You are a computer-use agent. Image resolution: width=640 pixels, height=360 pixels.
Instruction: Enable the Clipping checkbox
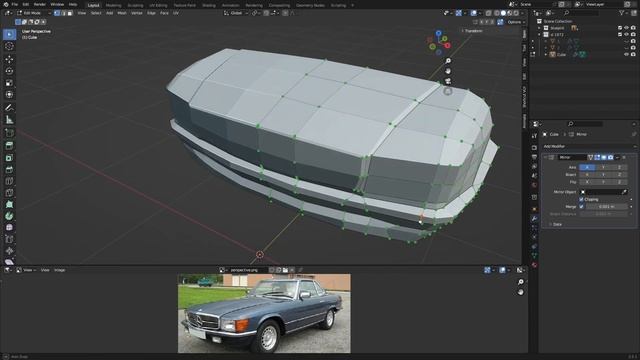[x=581, y=200]
